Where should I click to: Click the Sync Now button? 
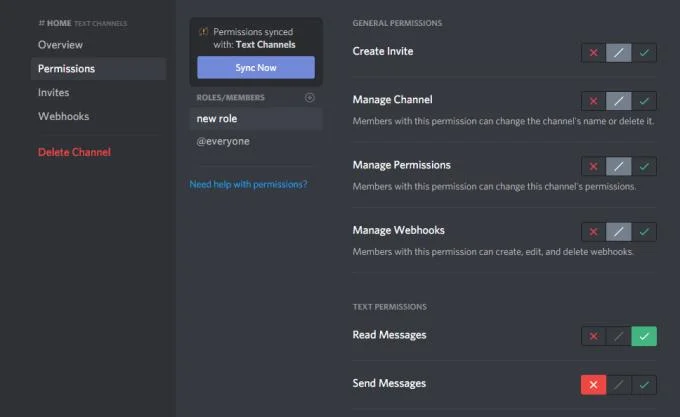(x=256, y=68)
